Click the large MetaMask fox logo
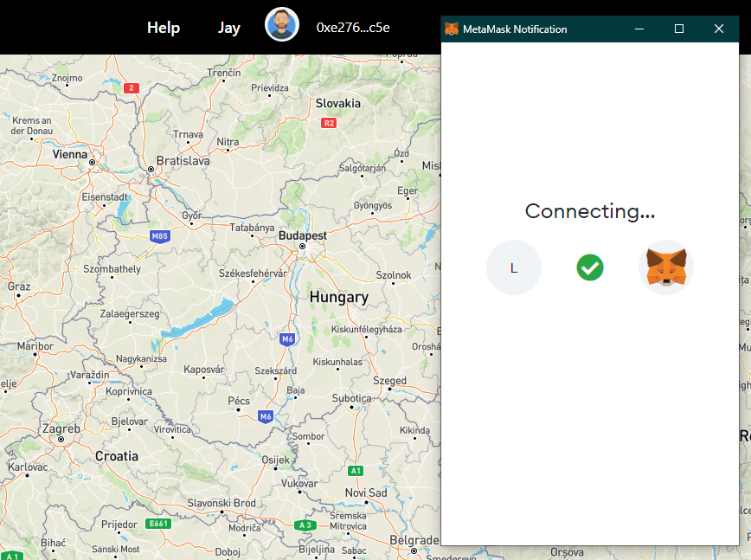Screen dimensions: 751x560 (x=666, y=267)
